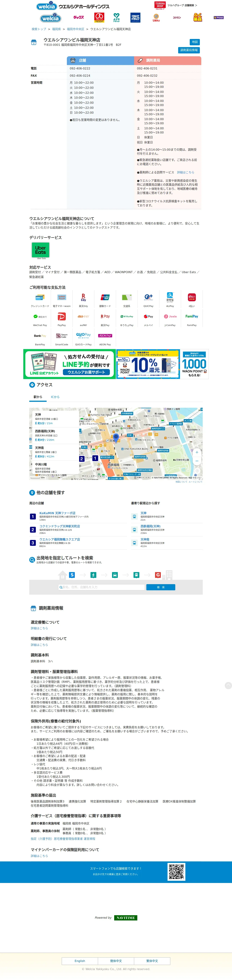Open the 検索トップ breadcrumb link
This screenshot has height=980, width=232.
pyautogui.click(x=39, y=29)
